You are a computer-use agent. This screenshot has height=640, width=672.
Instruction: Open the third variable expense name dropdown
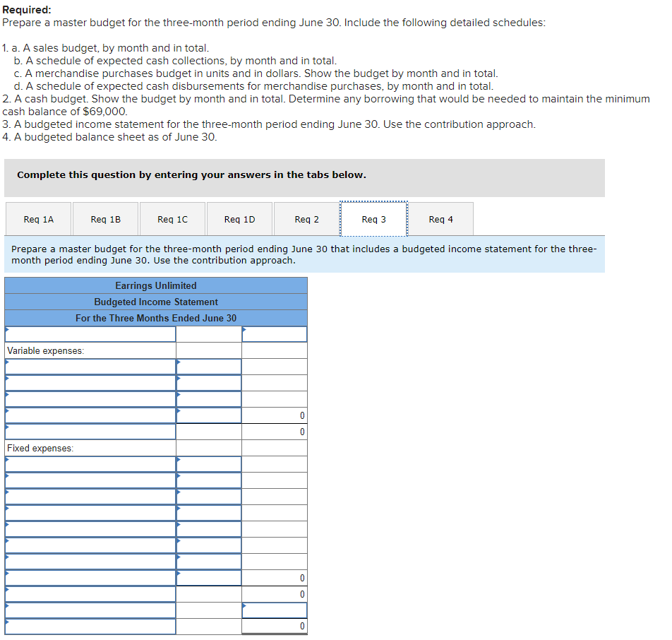pyautogui.click(x=90, y=399)
